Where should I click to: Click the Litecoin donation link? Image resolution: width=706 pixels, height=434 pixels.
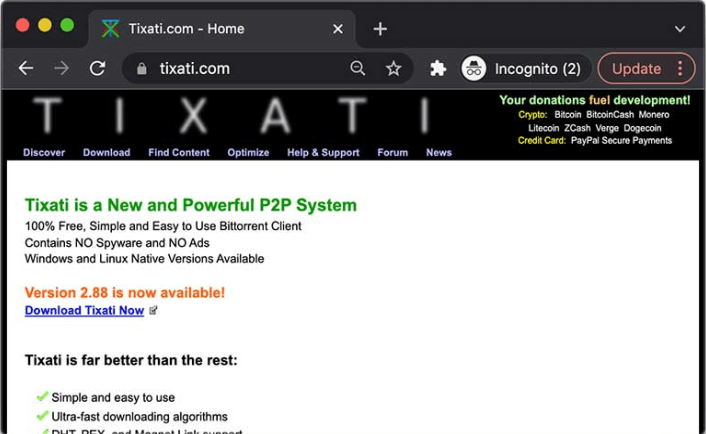(543, 128)
